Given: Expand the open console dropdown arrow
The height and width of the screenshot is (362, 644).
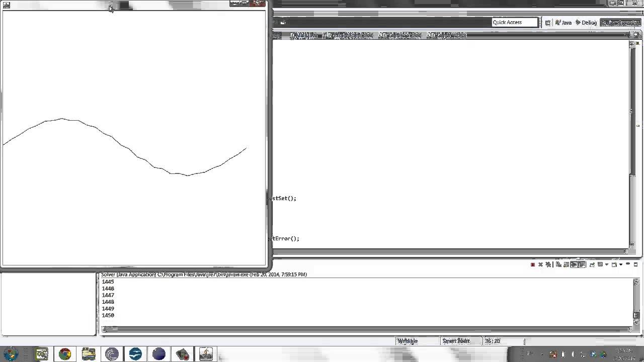Looking at the screenshot, I should pyautogui.click(x=621, y=264).
